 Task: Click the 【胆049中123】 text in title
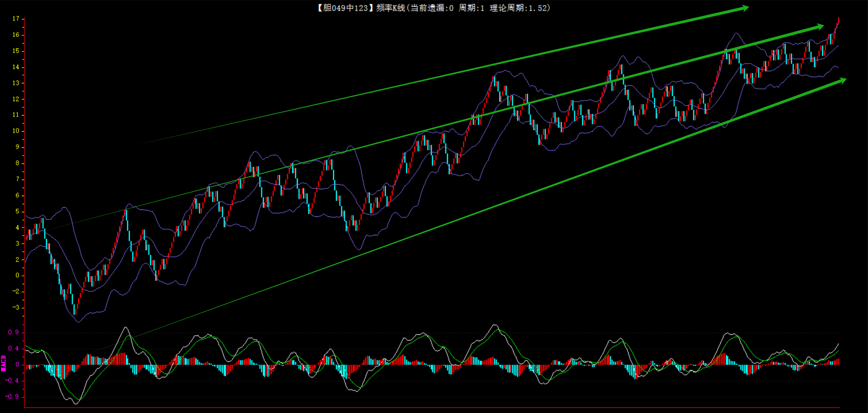pos(344,8)
